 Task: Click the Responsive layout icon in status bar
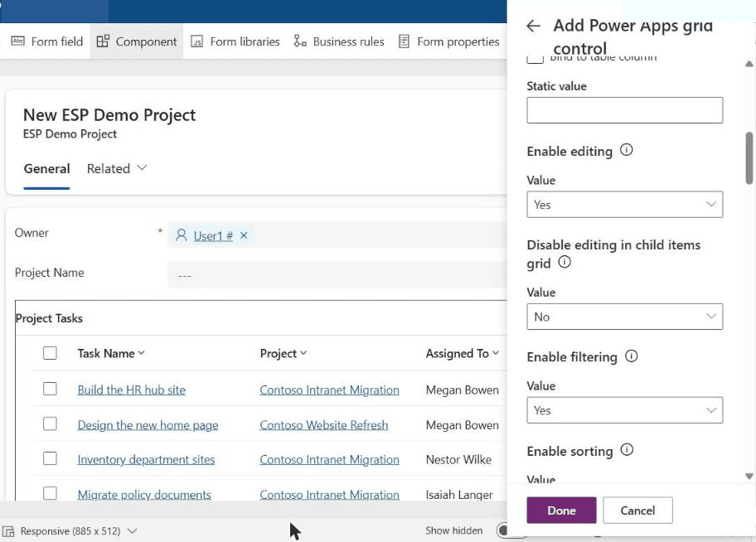pos(8,531)
